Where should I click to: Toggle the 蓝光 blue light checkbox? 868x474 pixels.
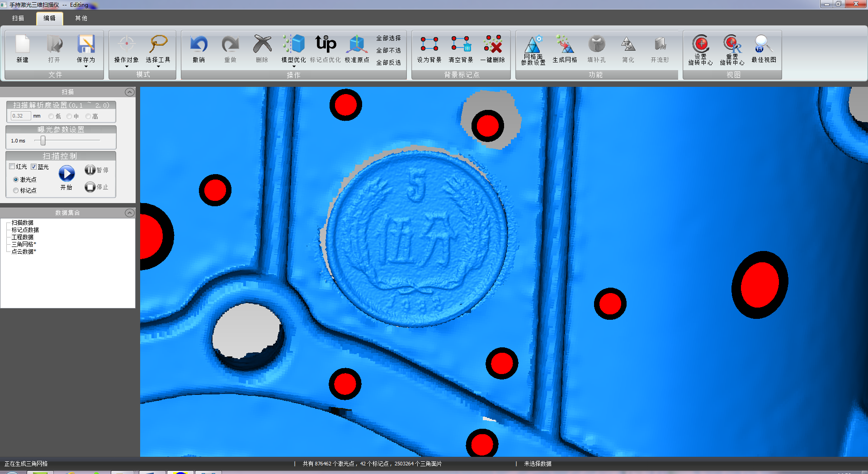click(34, 166)
